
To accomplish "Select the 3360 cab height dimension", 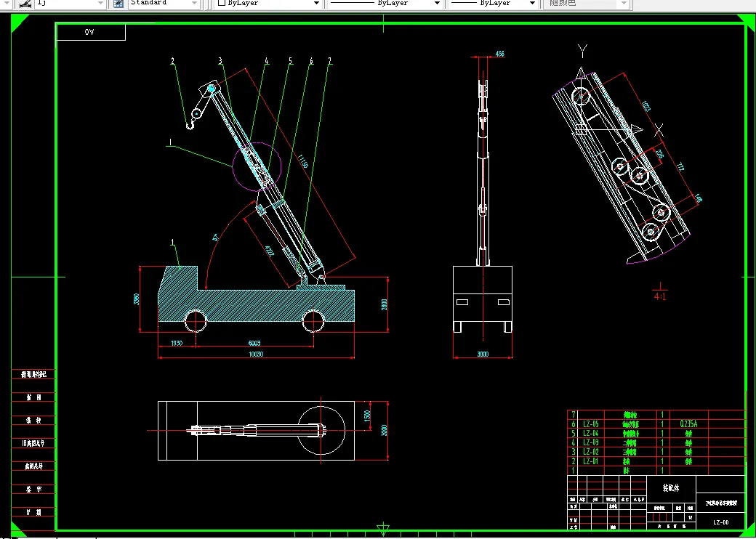I will coord(137,299).
